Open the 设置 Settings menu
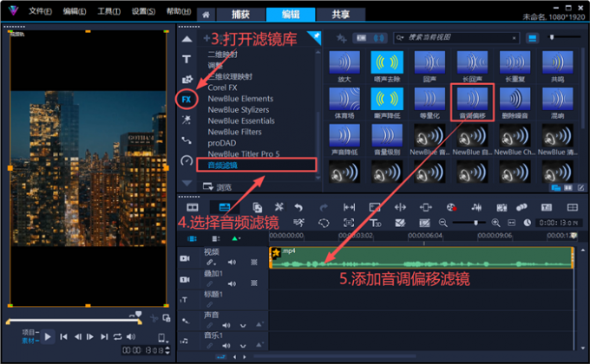The height and width of the screenshot is (364, 590). [143, 11]
